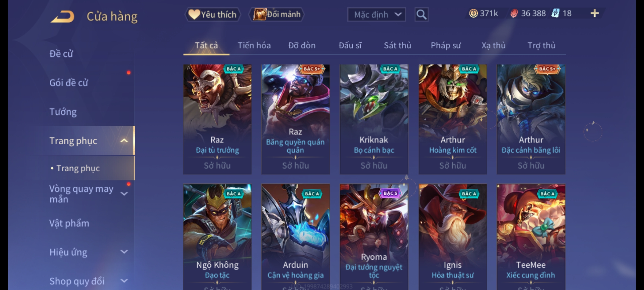The image size is (644, 290).
Task: Open search with the magnifying glass icon
Action: pyautogui.click(x=421, y=15)
